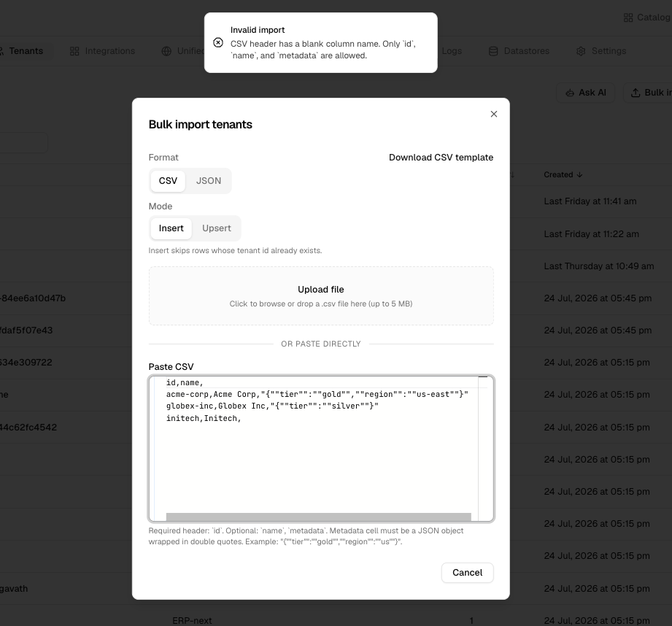
Task: Click the 'initech,Initech,' line in editor
Action: 204,418
